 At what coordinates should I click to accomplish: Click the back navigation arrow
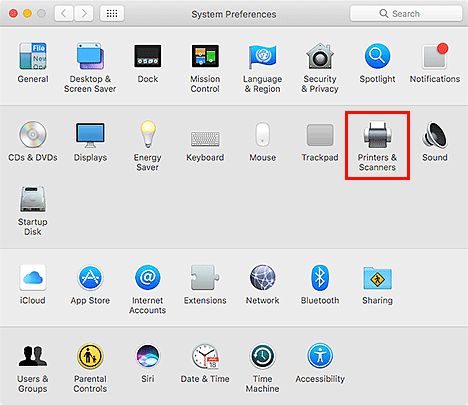(64, 14)
